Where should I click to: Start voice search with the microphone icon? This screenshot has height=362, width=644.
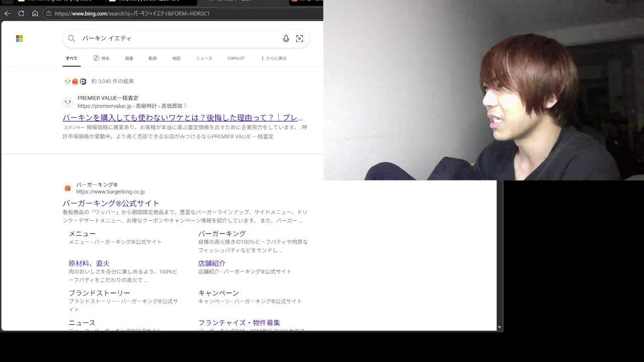(286, 39)
